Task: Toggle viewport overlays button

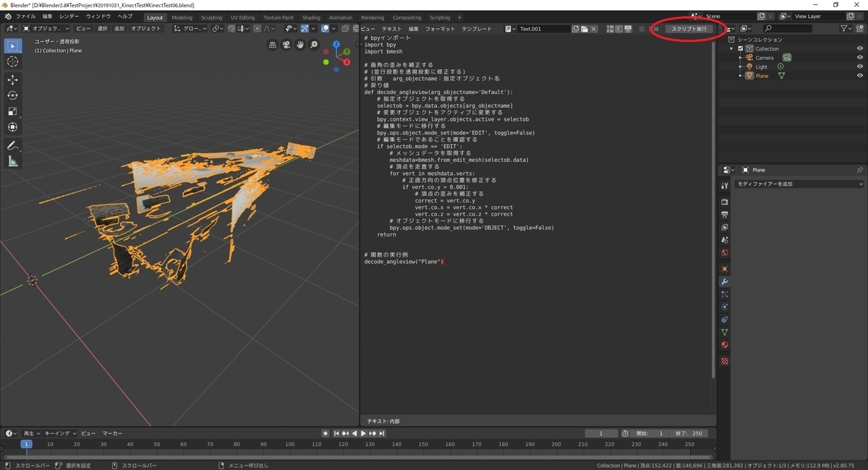Action: pos(325,28)
